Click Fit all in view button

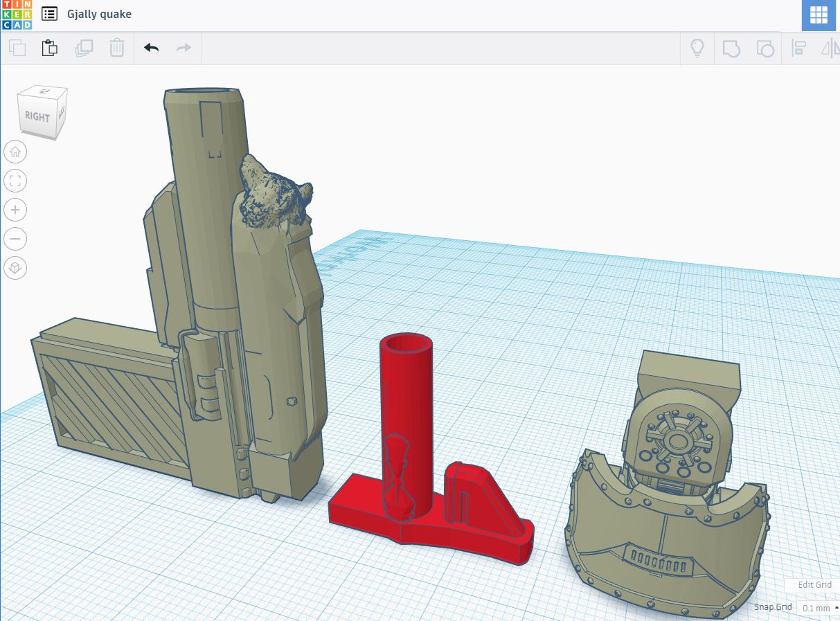point(15,181)
